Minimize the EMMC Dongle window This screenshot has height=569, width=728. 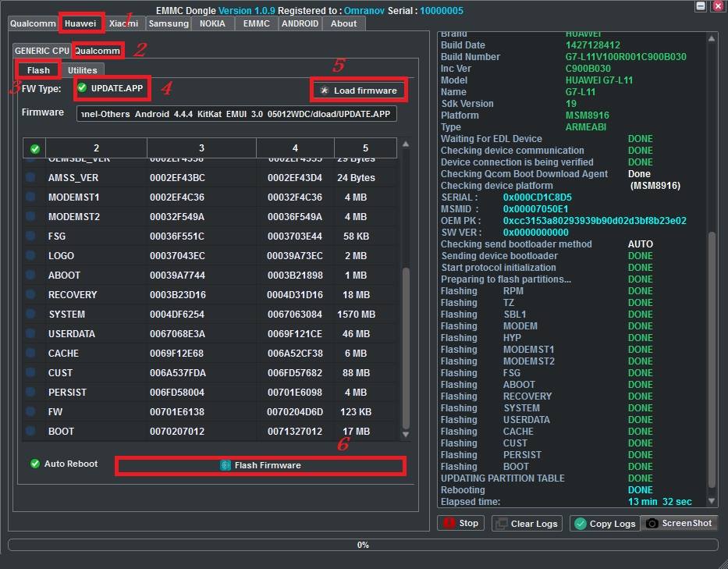(x=701, y=6)
